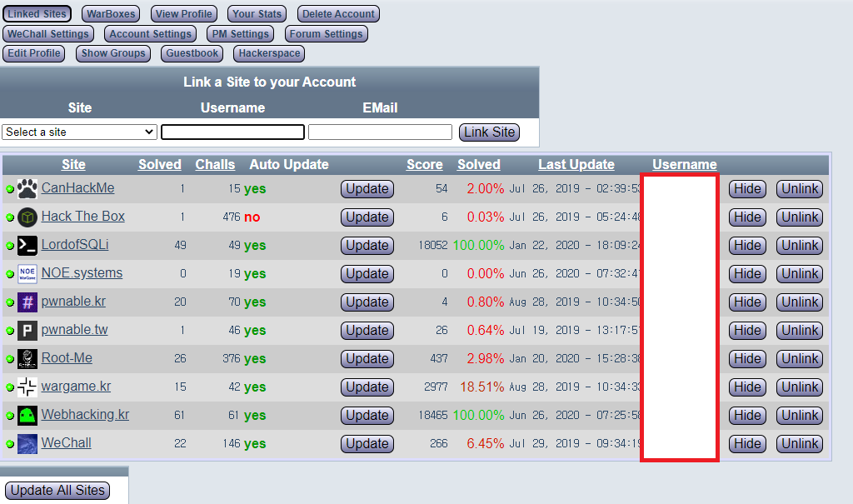Screen dimensions: 853x504
Task: Click the pwnable.kr purple hash icon
Action: click(x=27, y=302)
